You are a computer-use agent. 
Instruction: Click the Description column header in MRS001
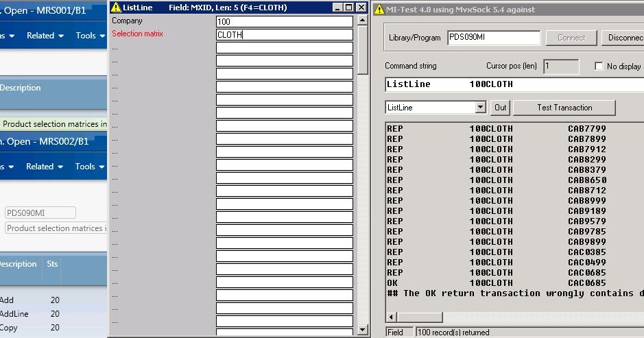[20, 88]
